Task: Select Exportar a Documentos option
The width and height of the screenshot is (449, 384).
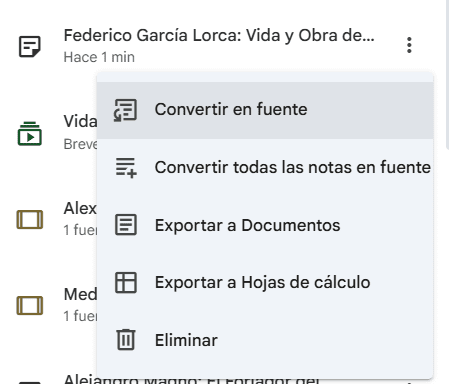Action: click(265, 225)
